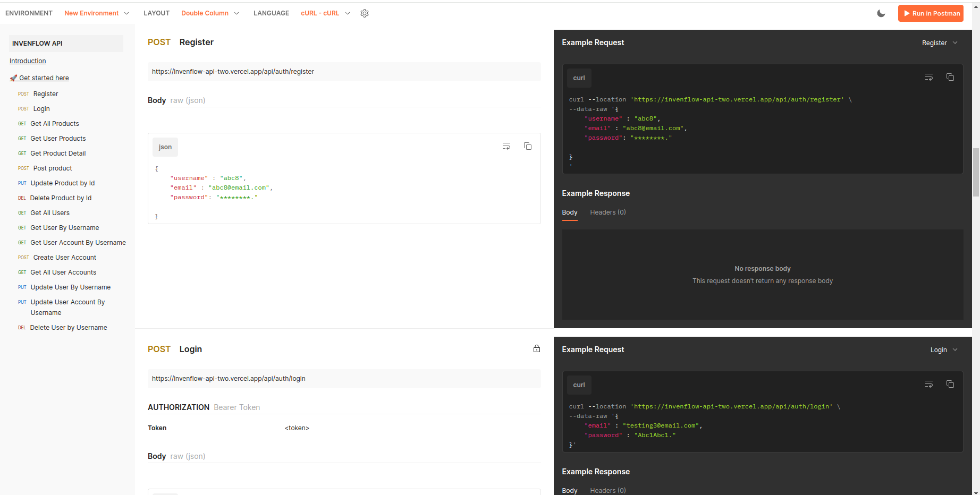Open the Introduction link in the sidebar
This screenshot has height=495, width=980.
pyautogui.click(x=27, y=61)
